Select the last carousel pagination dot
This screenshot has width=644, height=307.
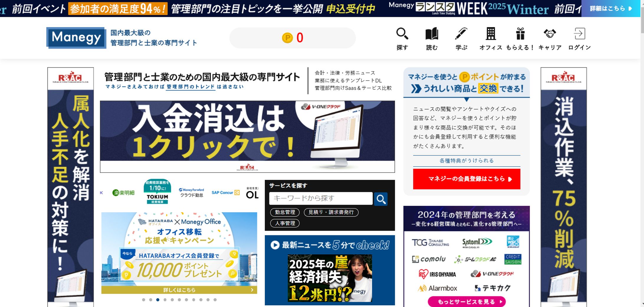pos(215,300)
